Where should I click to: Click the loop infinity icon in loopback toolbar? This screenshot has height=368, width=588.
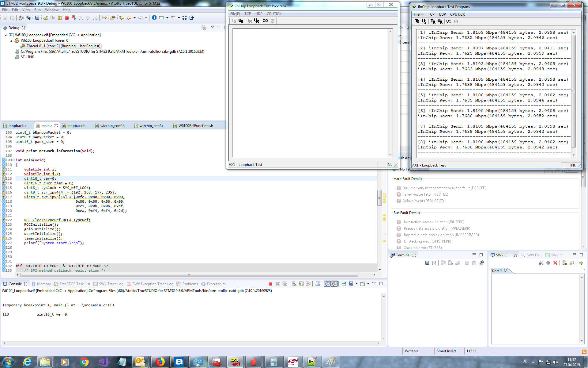tap(449, 21)
